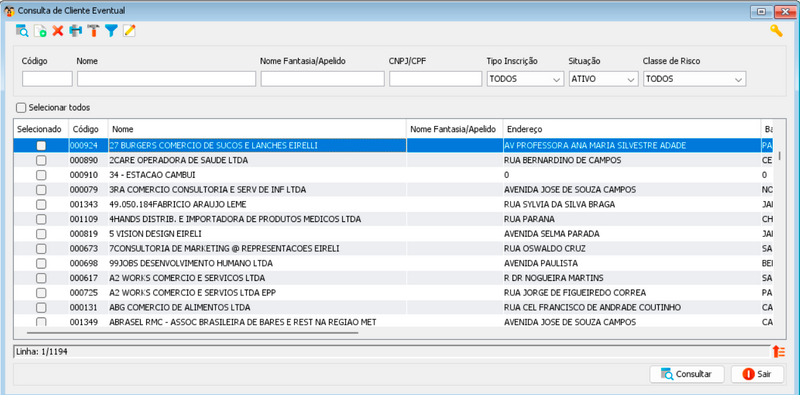
Task: Click the Nome Fantasia/Apelido filter field
Action: coord(322,79)
